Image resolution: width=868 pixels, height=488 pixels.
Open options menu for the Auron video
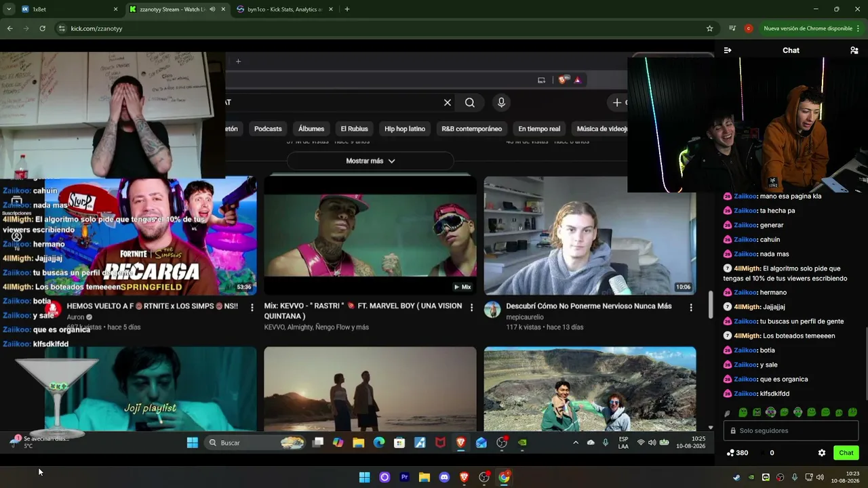point(252,308)
